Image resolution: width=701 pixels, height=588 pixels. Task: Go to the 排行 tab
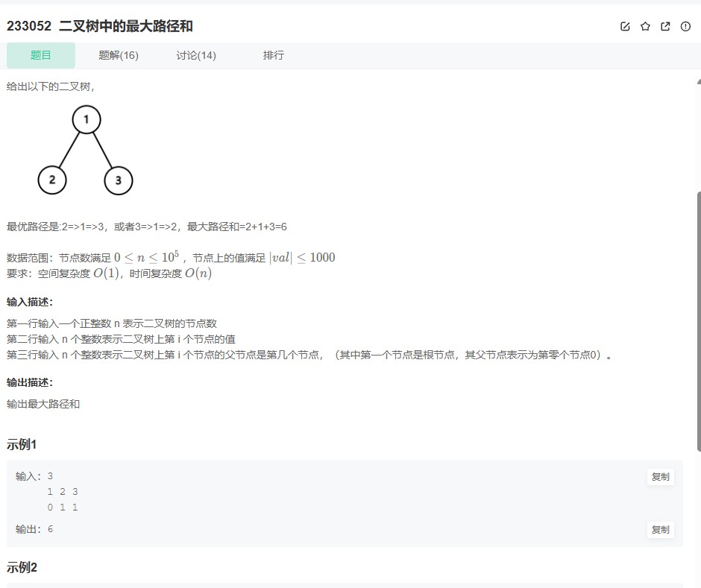click(x=274, y=55)
